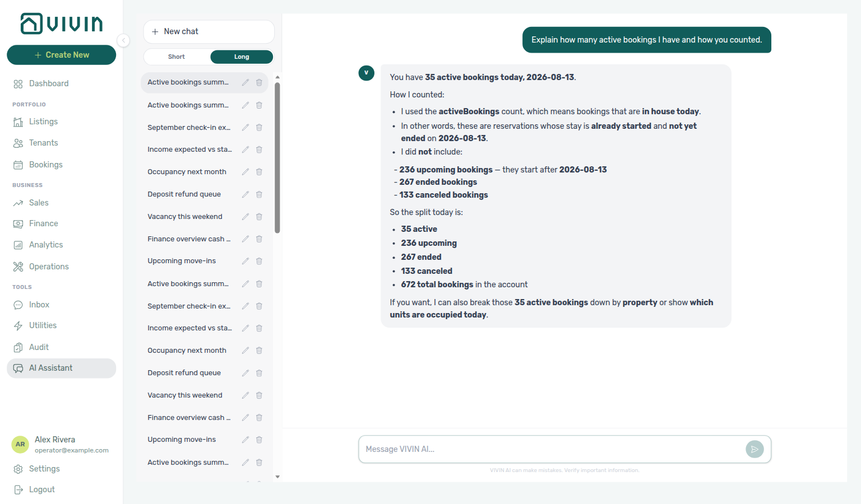
Task: Open the Inbox tool
Action: (62, 305)
